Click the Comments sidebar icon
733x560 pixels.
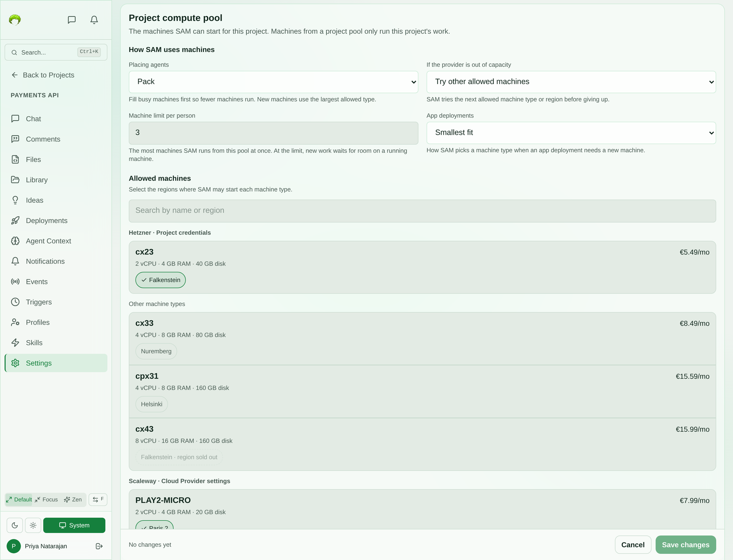(x=15, y=139)
